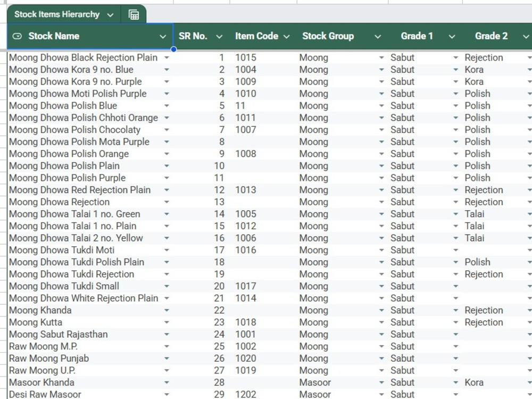The width and height of the screenshot is (532, 399).
Task: Click item code 1015
Action: click(x=246, y=57)
